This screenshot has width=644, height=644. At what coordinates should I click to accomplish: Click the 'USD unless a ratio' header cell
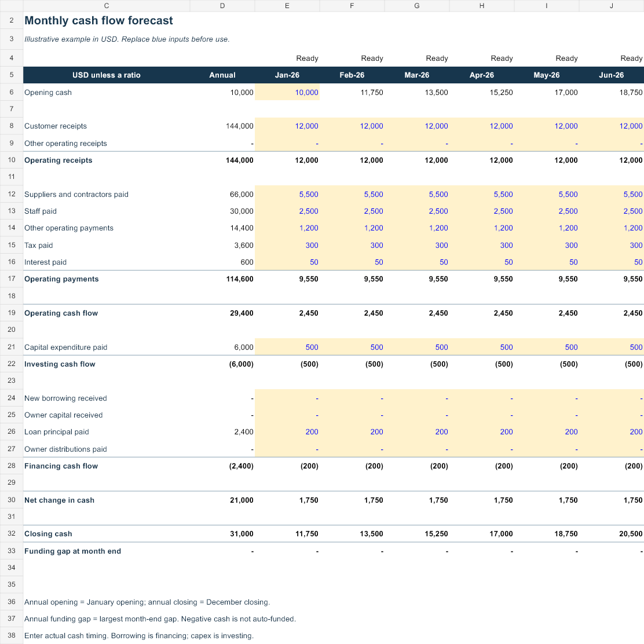107,75
